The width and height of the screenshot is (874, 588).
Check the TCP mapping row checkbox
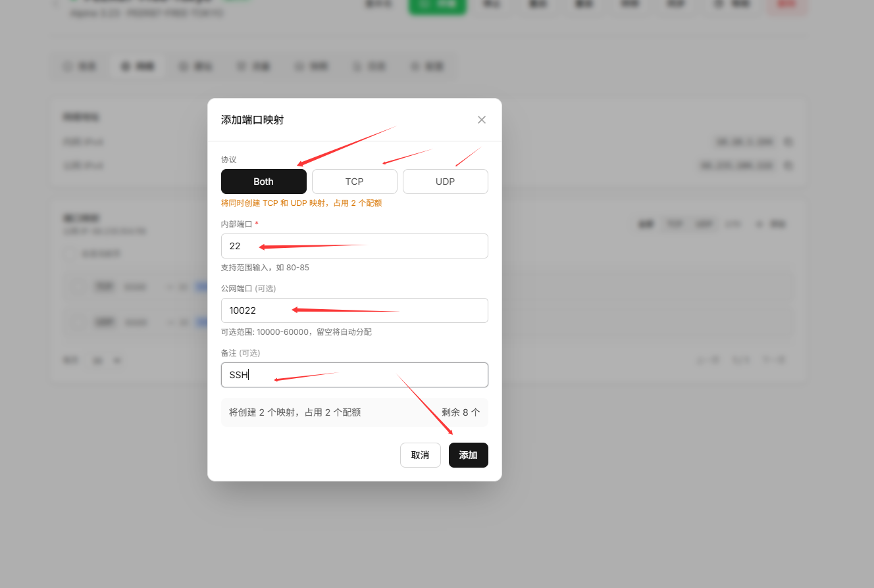point(79,287)
